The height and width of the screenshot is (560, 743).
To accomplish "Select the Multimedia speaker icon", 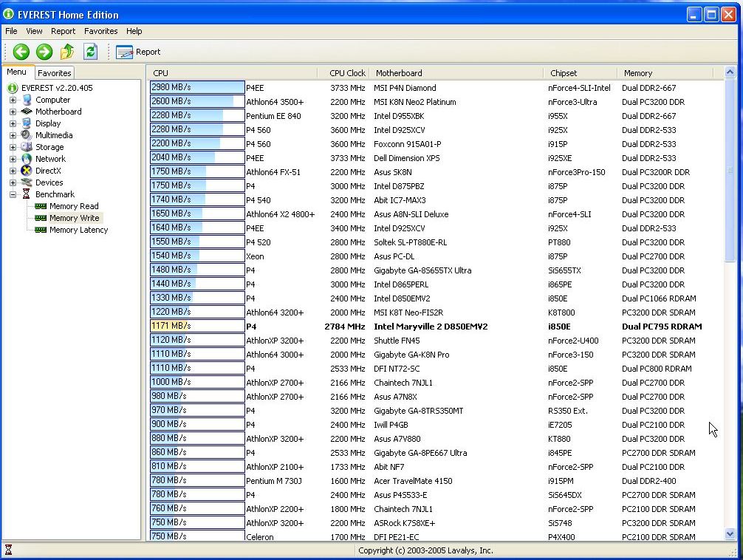I will [27, 135].
